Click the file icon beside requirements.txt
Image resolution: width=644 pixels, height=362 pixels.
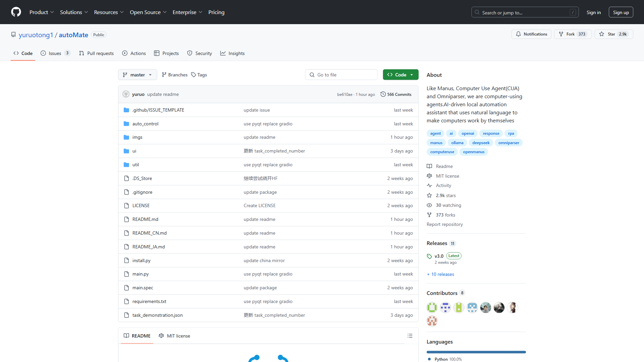click(x=126, y=302)
